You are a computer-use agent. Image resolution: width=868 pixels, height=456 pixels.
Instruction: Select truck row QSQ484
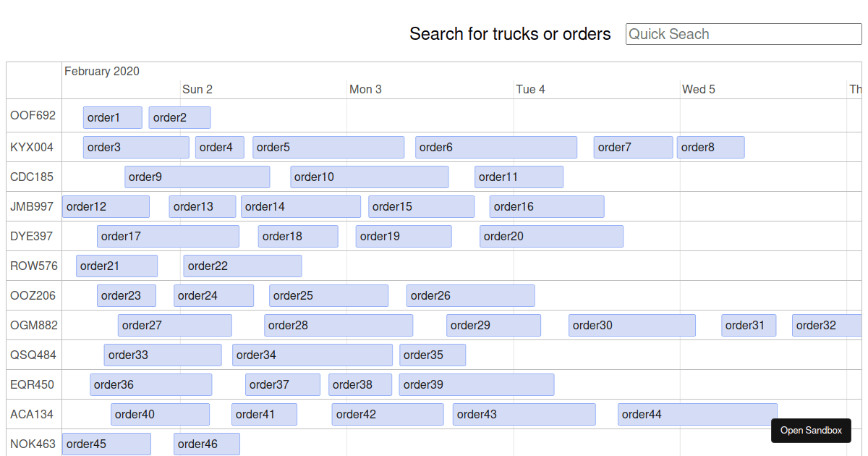pos(33,355)
